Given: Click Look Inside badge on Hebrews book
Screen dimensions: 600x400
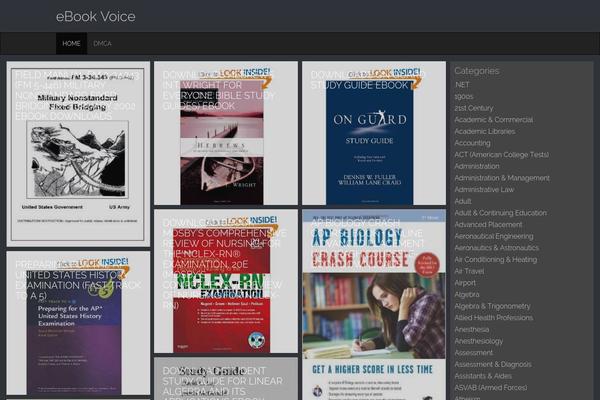Looking at the screenshot, I should point(235,77).
